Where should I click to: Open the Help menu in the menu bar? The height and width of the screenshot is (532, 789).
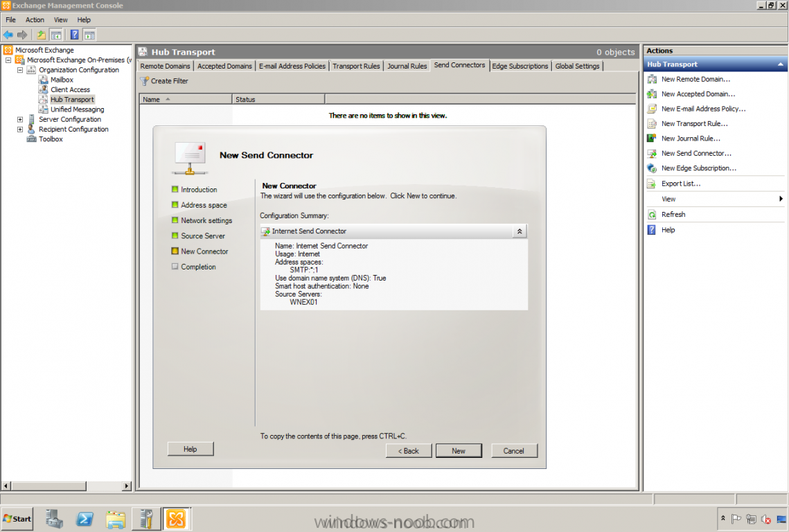84,20
